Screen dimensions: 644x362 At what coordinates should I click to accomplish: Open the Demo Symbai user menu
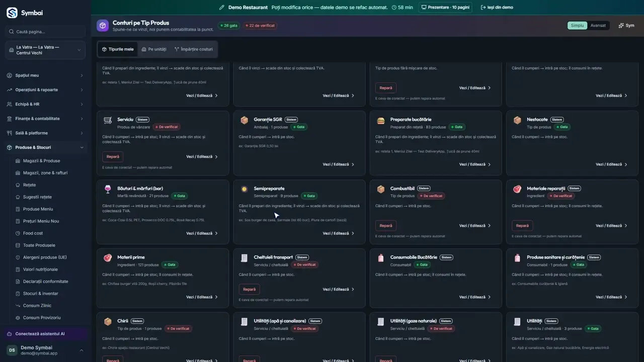coord(45,350)
